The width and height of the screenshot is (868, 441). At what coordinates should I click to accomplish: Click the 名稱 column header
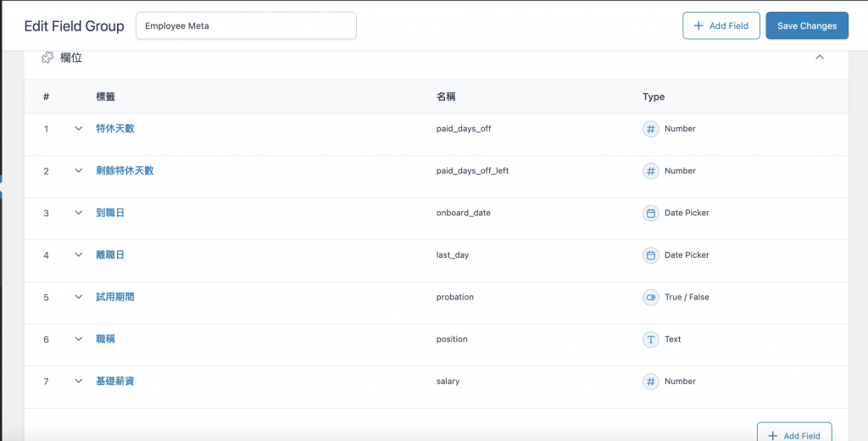(x=446, y=97)
